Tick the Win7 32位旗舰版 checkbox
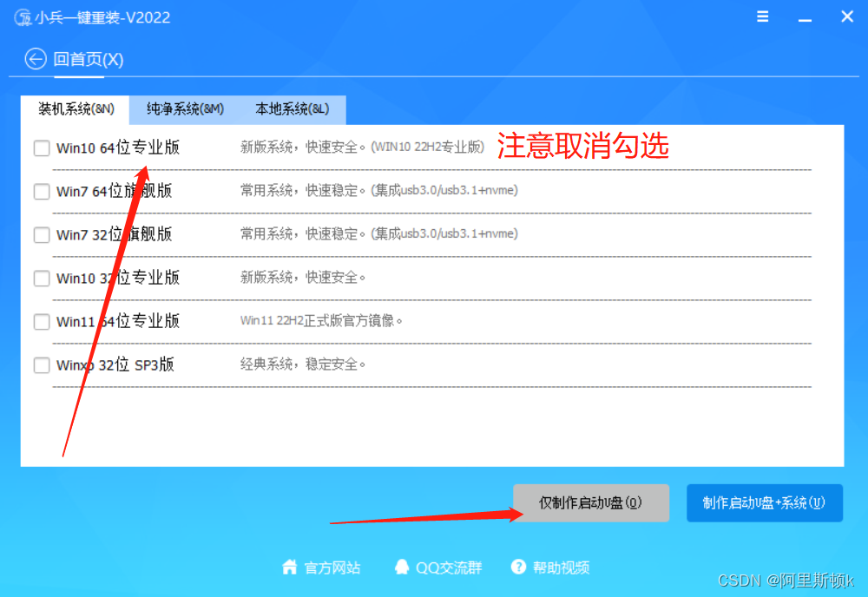 [x=42, y=235]
